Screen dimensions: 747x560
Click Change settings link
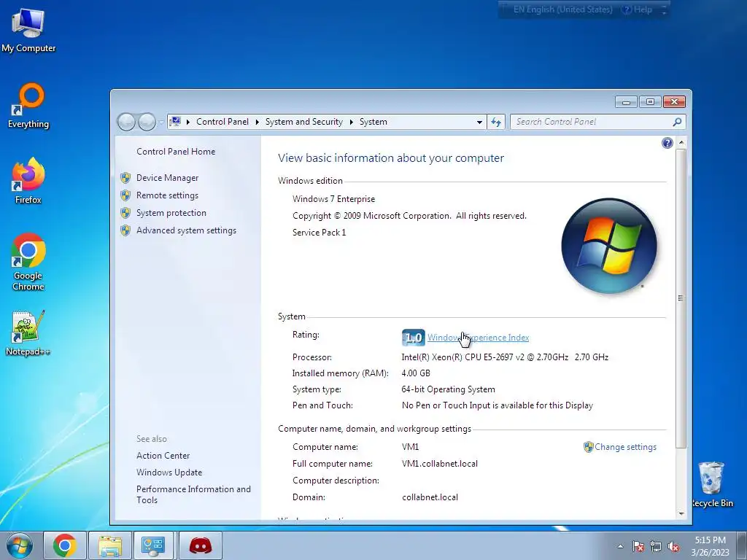point(625,447)
